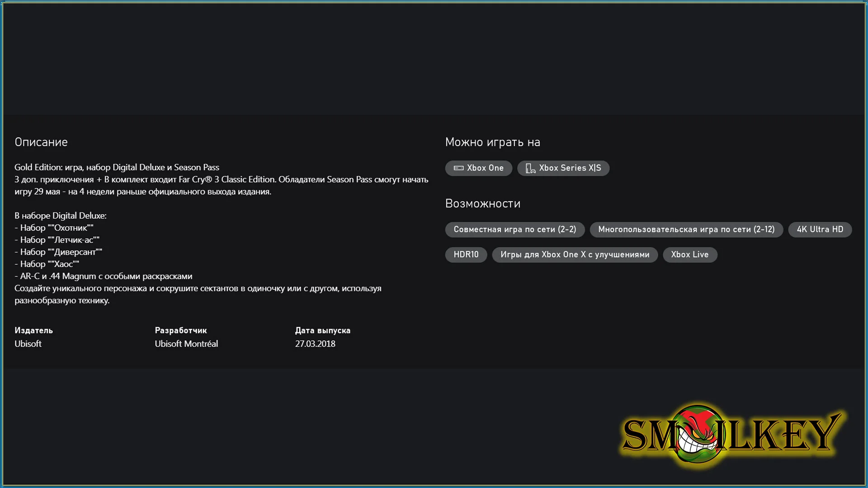Viewport: 868px width, 488px height.
Task: Click the 'Многопользовательская игра по сети (2-12)' tag
Action: (x=686, y=230)
